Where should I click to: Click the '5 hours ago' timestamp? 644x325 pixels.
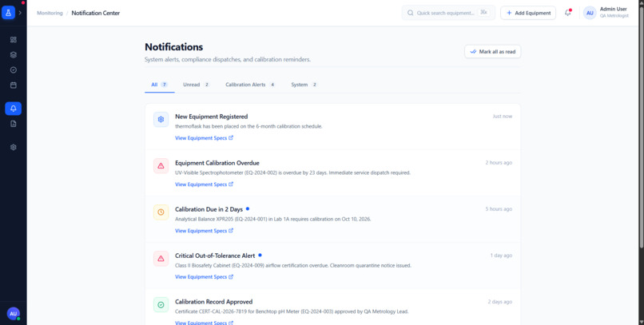coord(499,209)
